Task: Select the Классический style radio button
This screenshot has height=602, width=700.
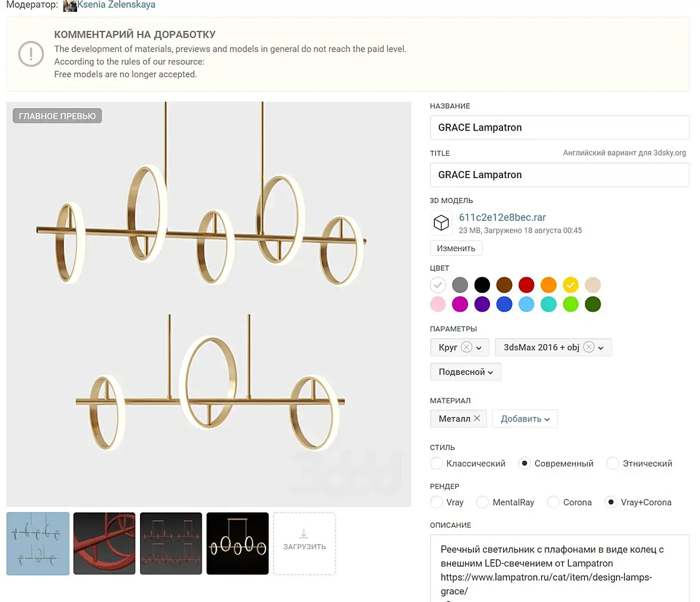Action: 437,464
